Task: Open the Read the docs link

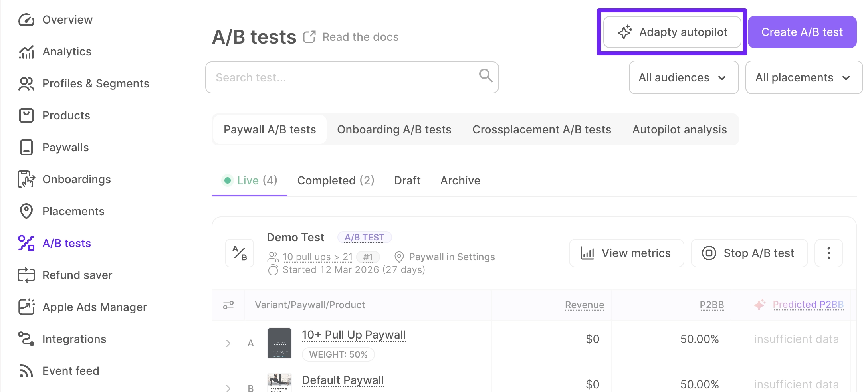Action: (x=360, y=36)
